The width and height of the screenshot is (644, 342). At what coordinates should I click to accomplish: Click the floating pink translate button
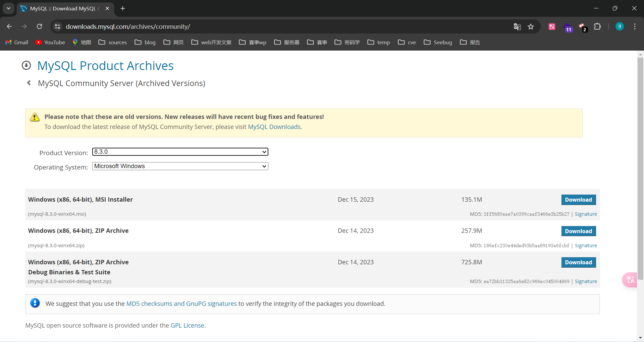click(630, 279)
